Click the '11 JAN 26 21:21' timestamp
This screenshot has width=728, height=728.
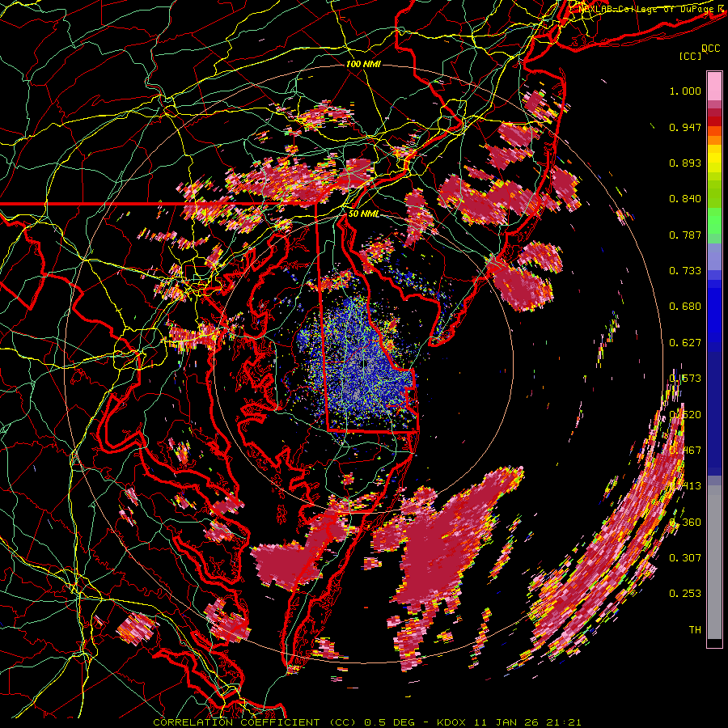point(528,722)
